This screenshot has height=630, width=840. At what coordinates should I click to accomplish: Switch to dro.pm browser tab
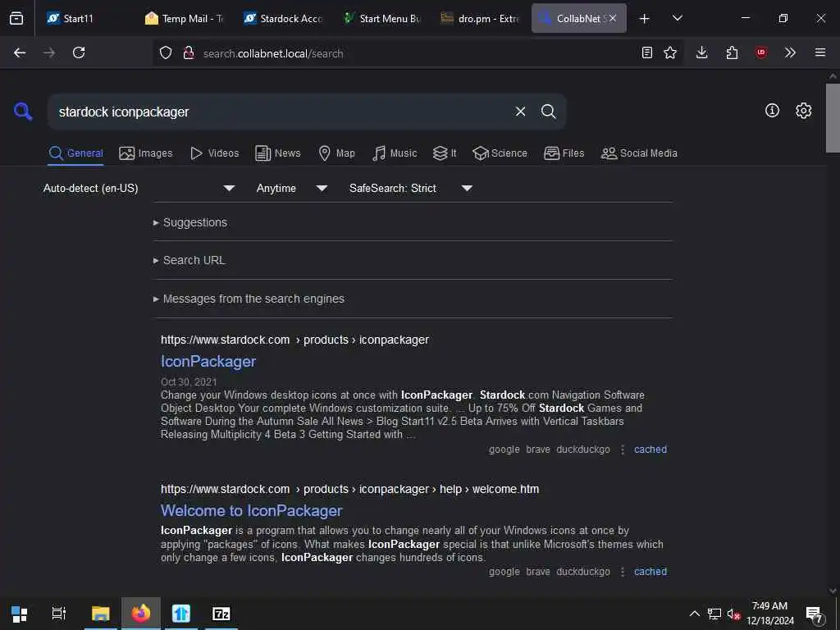[x=481, y=18]
